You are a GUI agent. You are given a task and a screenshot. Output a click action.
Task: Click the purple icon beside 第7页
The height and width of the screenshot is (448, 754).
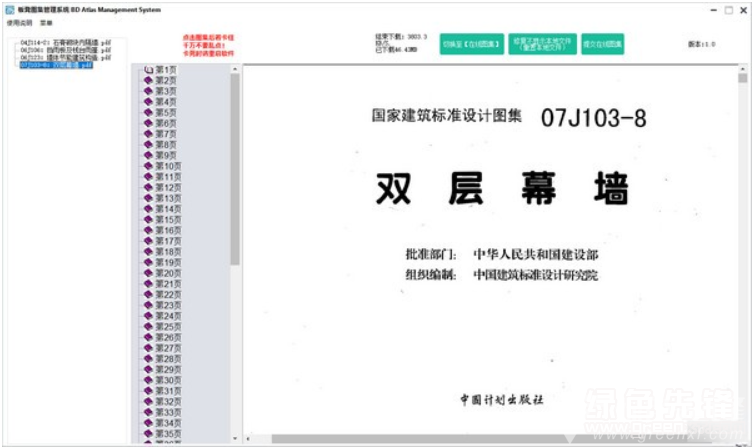(x=149, y=134)
